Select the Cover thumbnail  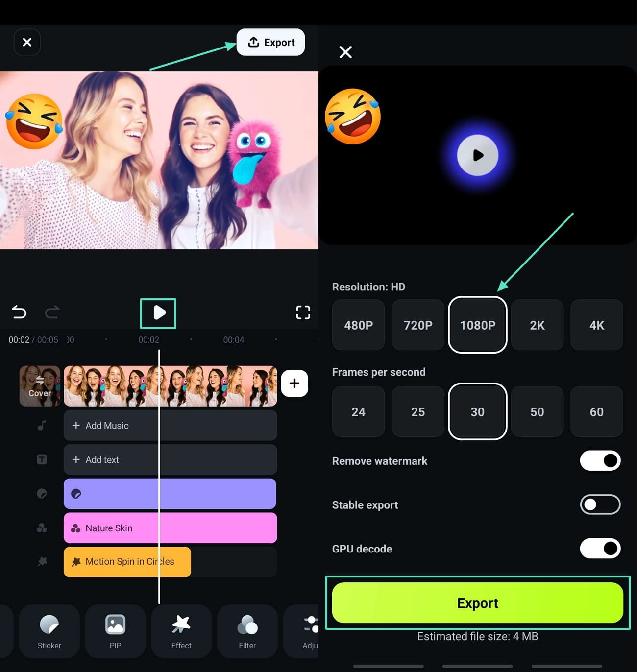[39, 386]
